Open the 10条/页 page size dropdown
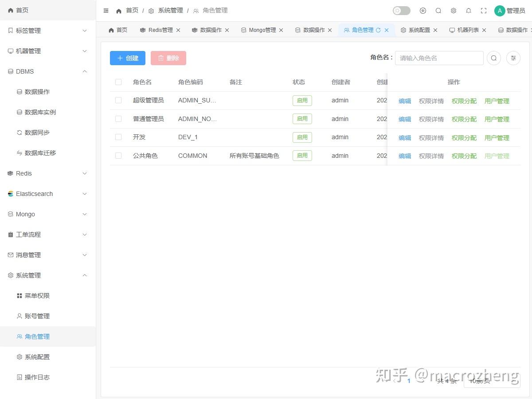The image size is (532, 399). coord(480,380)
